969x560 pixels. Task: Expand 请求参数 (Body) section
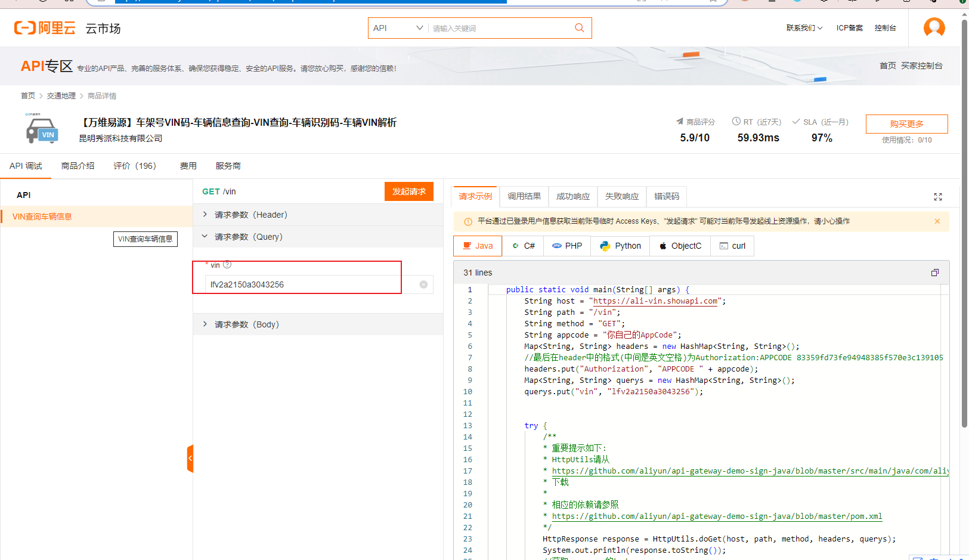(318, 324)
